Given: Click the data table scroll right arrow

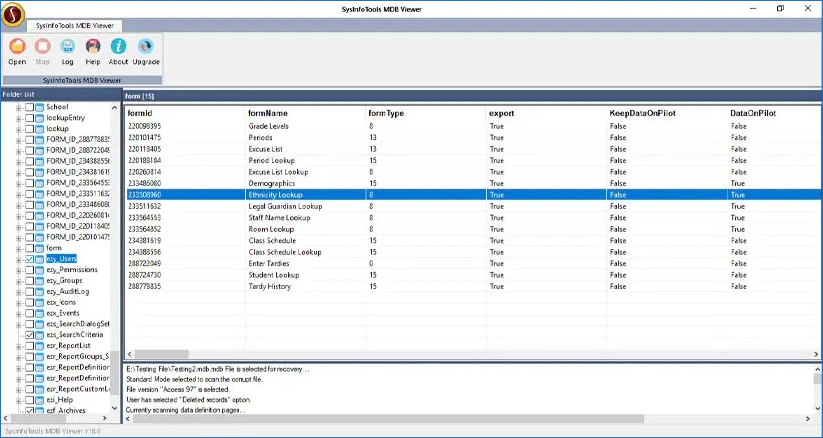Looking at the screenshot, I should click(816, 354).
